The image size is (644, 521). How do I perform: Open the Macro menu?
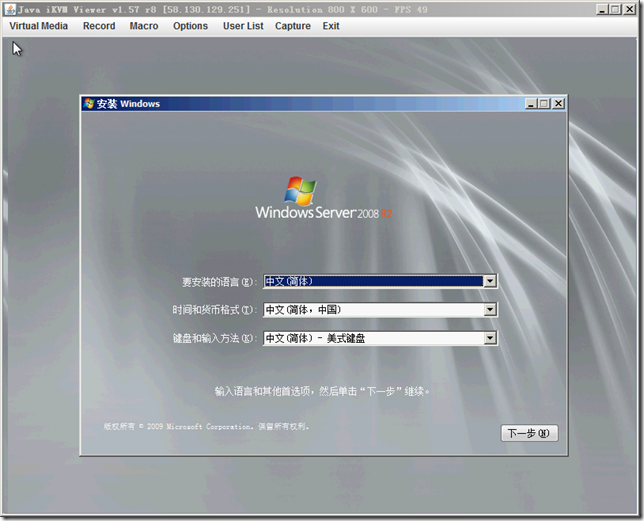pyautogui.click(x=144, y=26)
